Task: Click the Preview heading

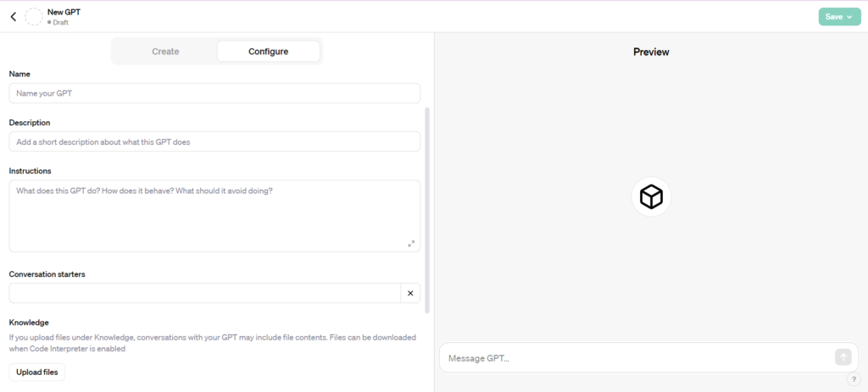Action: tap(651, 52)
